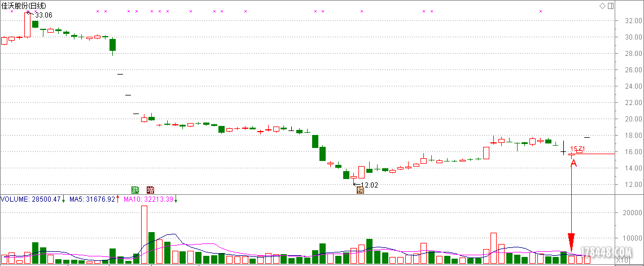Click the candle marked with 12.02 low
The height and width of the screenshot is (266, 644).
(x=354, y=177)
